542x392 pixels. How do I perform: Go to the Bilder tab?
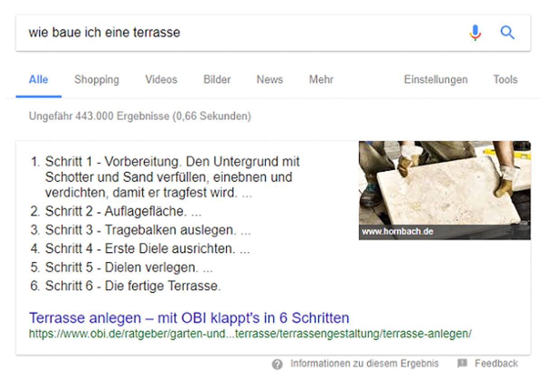click(x=217, y=80)
